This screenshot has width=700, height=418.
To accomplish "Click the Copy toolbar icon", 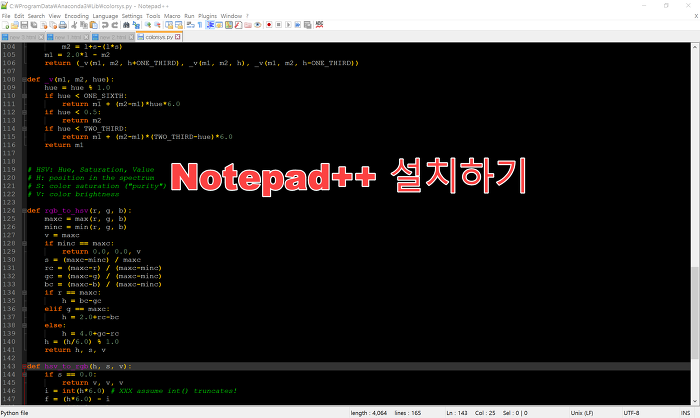I will [84, 25].
